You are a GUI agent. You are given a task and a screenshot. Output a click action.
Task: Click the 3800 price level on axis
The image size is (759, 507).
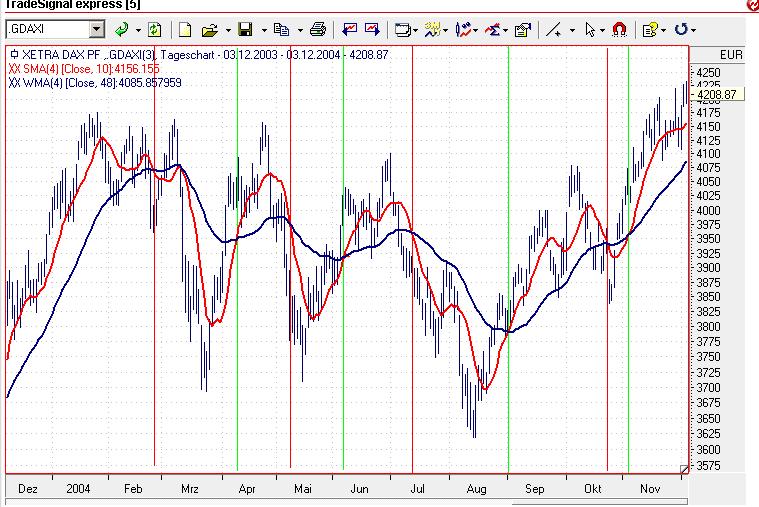pos(708,327)
